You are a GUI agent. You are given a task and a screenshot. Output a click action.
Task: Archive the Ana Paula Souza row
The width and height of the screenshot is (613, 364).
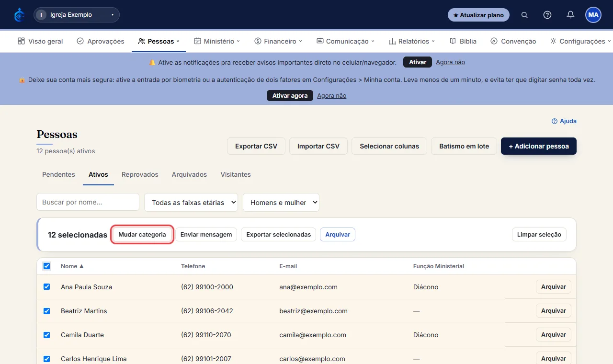[554, 287]
